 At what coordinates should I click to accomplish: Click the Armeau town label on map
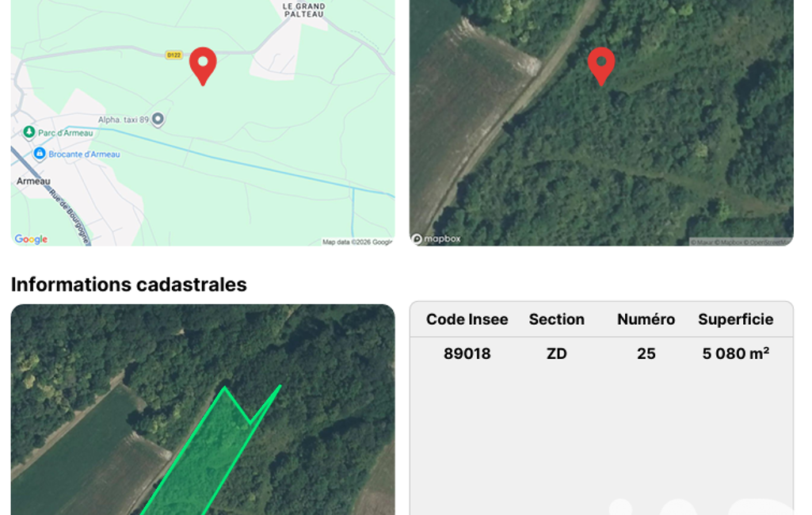[33, 181]
